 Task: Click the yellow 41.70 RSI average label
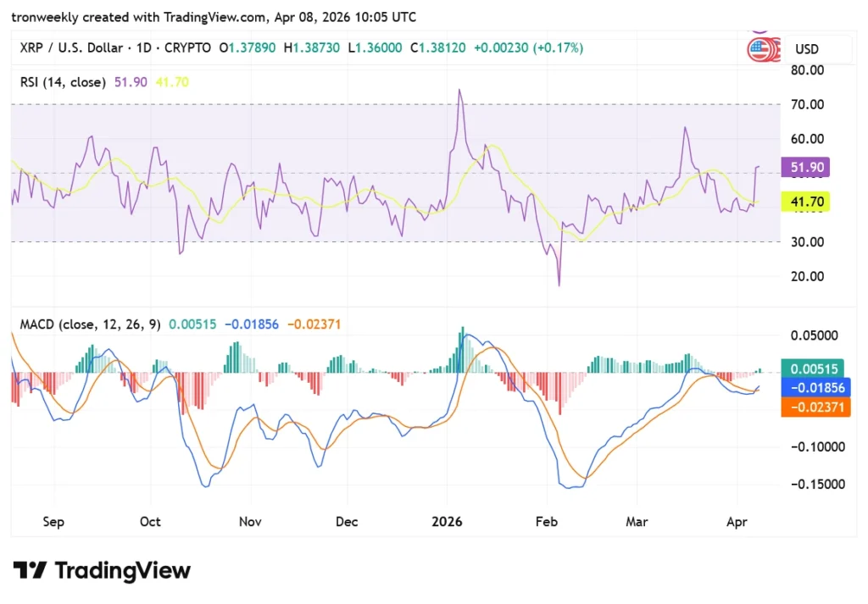(x=805, y=202)
